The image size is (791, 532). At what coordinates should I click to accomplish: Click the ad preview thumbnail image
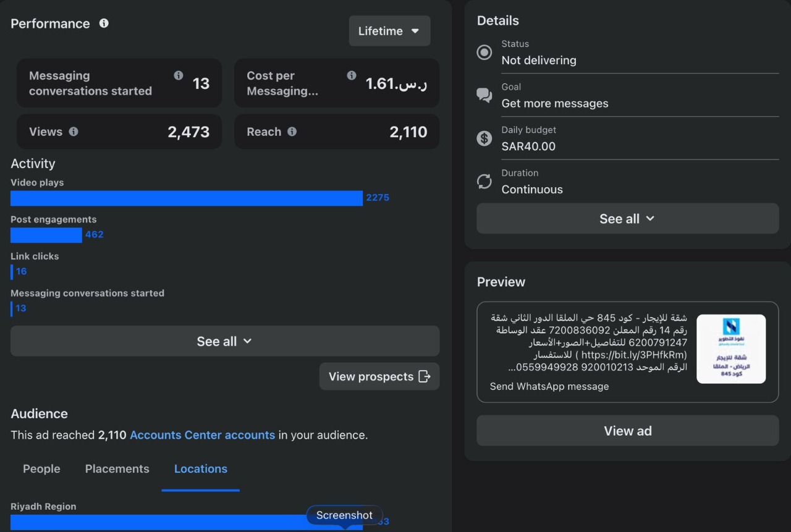(731, 349)
